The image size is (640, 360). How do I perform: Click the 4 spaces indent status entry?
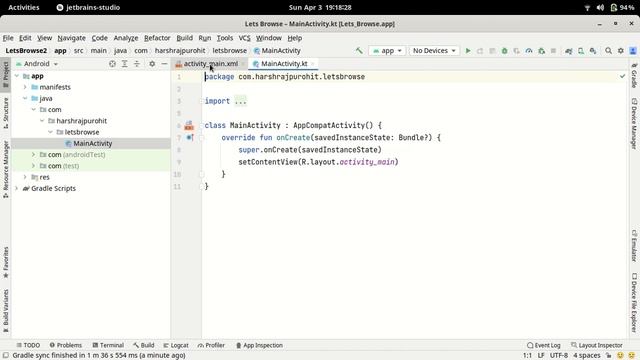(x=587, y=356)
